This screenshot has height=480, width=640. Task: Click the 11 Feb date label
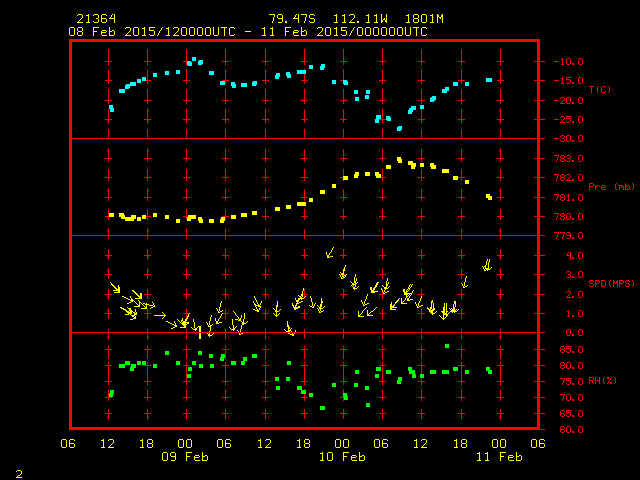[499, 457]
